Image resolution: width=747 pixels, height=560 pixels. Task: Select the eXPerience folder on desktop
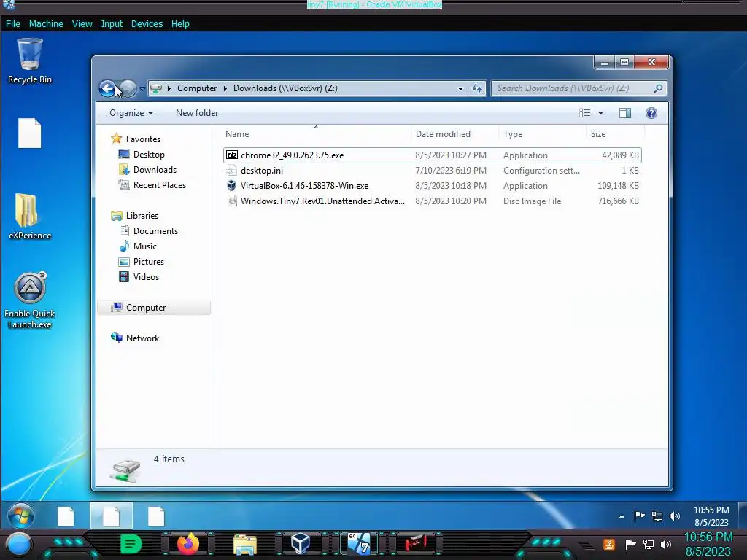click(29, 216)
